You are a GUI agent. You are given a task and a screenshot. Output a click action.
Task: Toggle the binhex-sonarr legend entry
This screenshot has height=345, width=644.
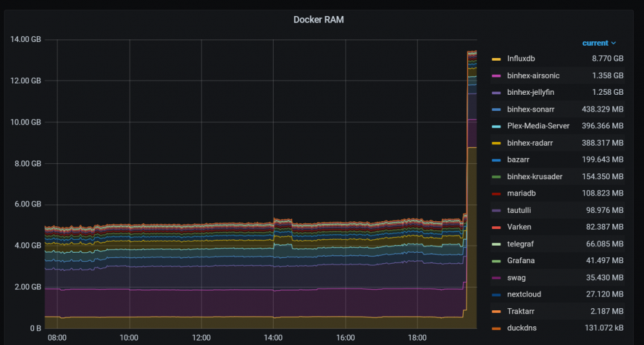point(531,110)
